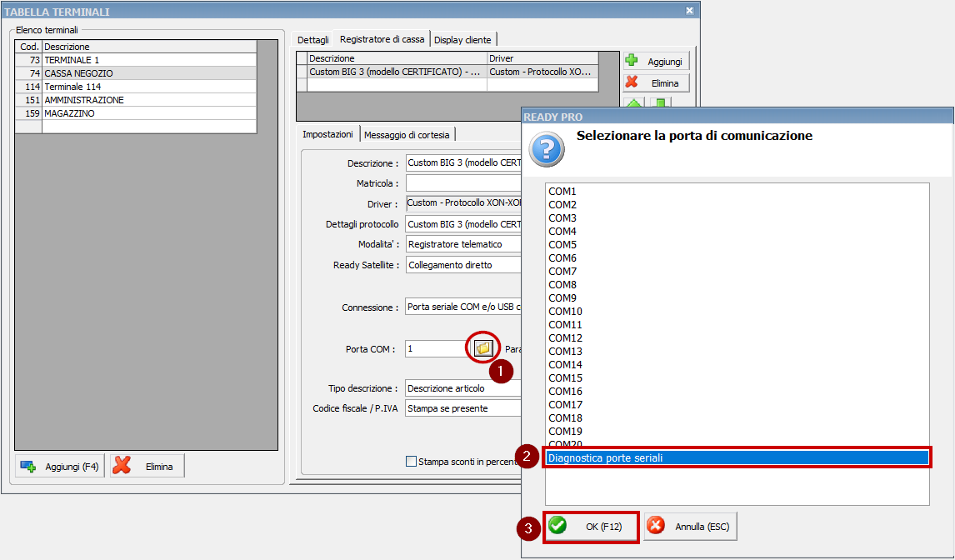Click Aggiungi (F4) under terminal list
Viewport: 955px width, 560px height.
pyautogui.click(x=60, y=467)
